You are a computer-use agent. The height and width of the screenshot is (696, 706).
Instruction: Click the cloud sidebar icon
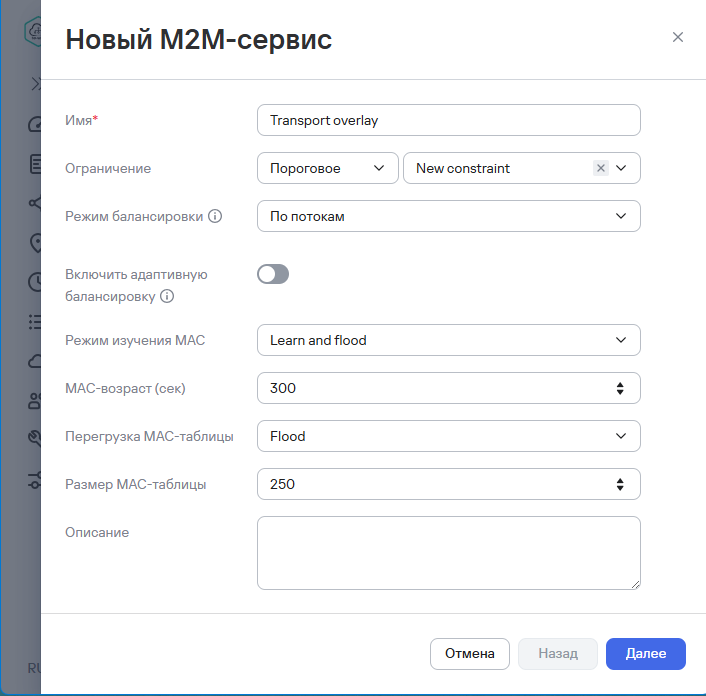[x=35, y=362]
